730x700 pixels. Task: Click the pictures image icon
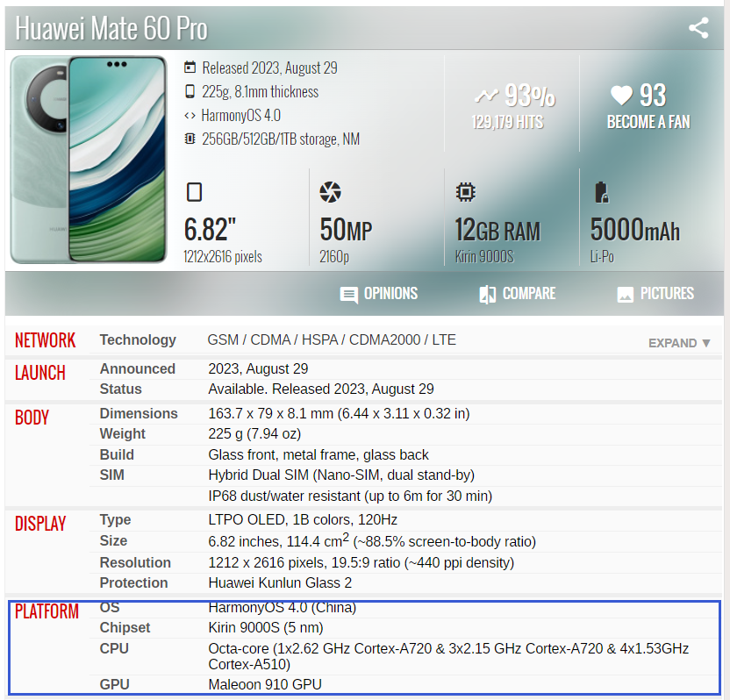pyautogui.click(x=626, y=295)
